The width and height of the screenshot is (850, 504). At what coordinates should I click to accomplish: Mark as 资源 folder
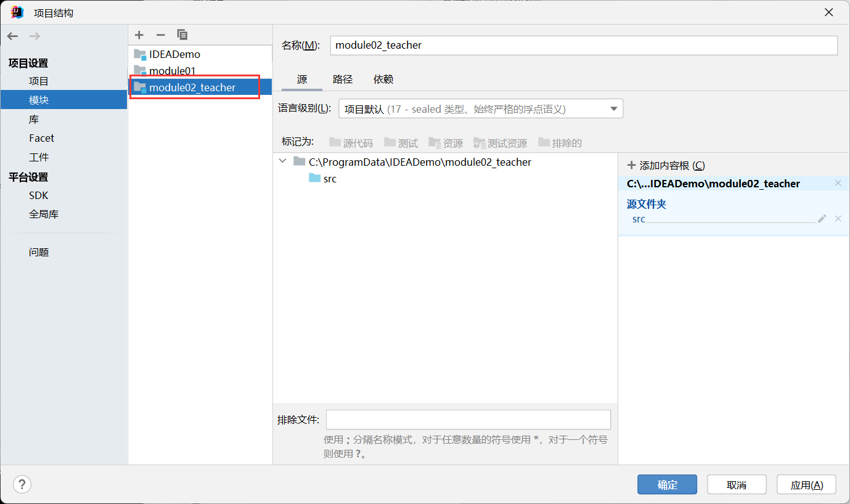pyautogui.click(x=446, y=143)
